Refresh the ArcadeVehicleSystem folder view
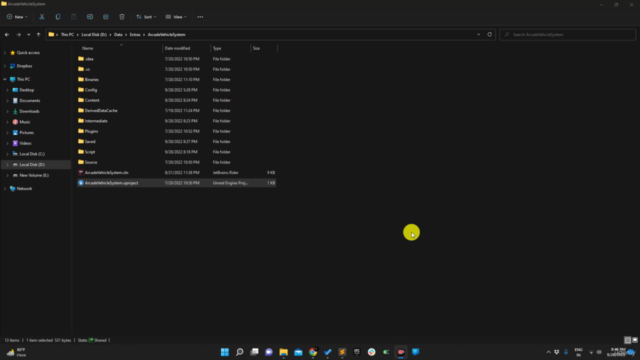The width and height of the screenshot is (640, 360). [489, 34]
